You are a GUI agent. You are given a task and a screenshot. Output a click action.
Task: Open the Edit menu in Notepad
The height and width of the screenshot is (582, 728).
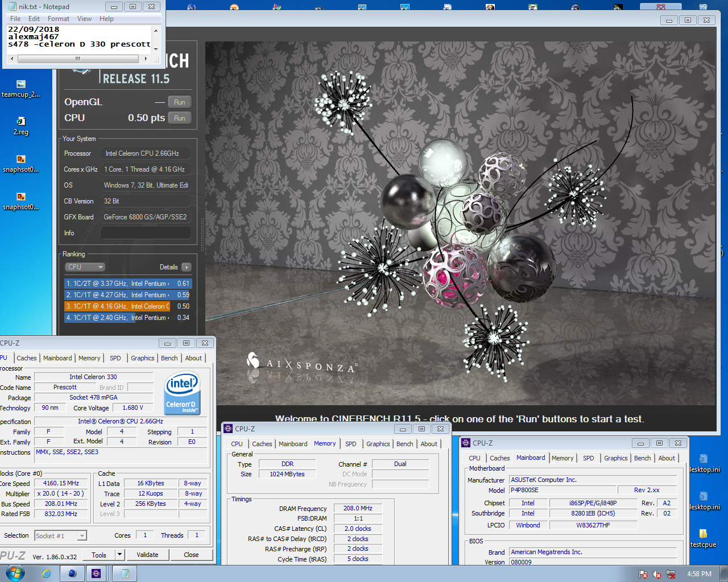tap(34, 19)
